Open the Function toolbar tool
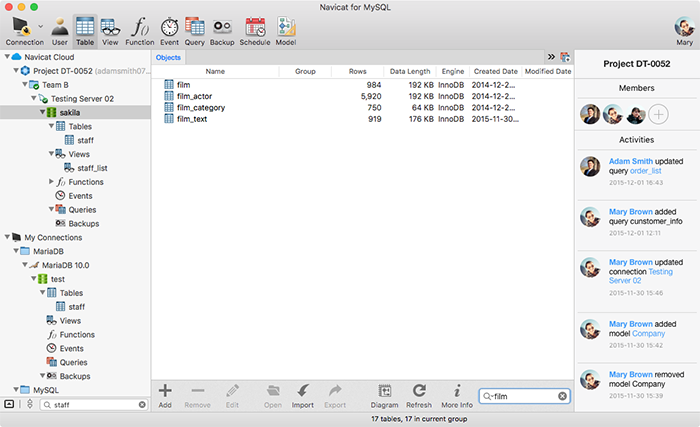 click(140, 31)
